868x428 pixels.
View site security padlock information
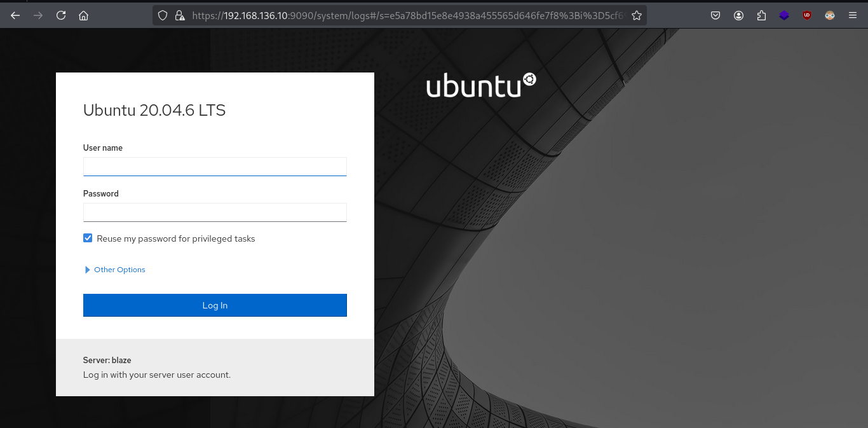tap(179, 15)
